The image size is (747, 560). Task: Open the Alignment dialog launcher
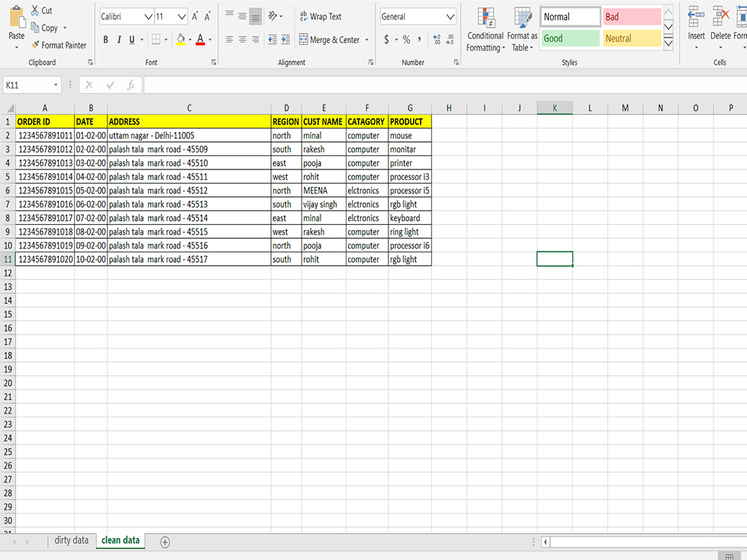click(371, 63)
